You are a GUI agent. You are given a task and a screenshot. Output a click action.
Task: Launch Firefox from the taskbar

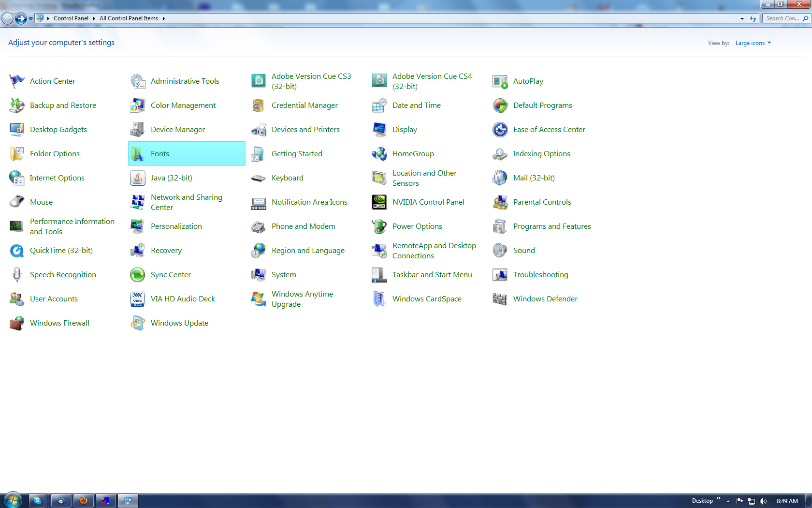pyautogui.click(x=84, y=500)
